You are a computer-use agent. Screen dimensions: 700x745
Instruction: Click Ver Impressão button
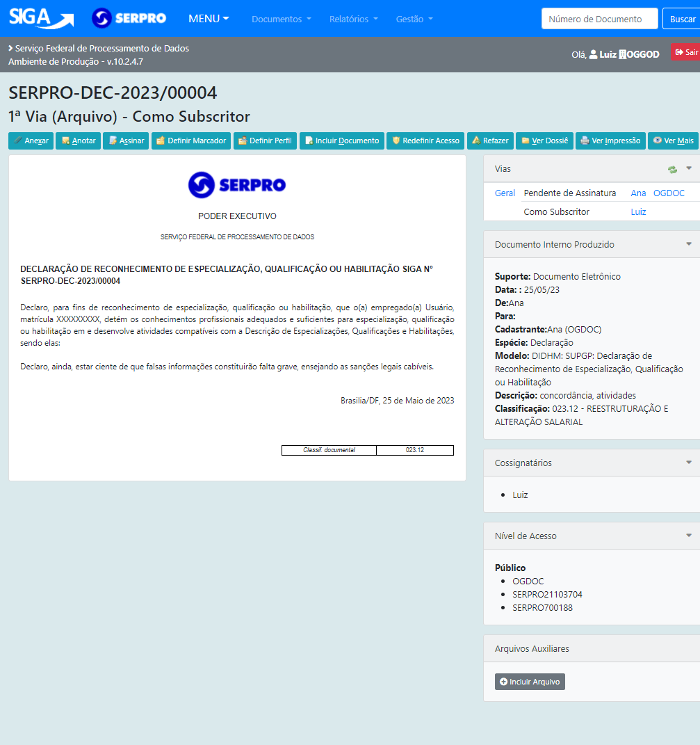pos(610,141)
